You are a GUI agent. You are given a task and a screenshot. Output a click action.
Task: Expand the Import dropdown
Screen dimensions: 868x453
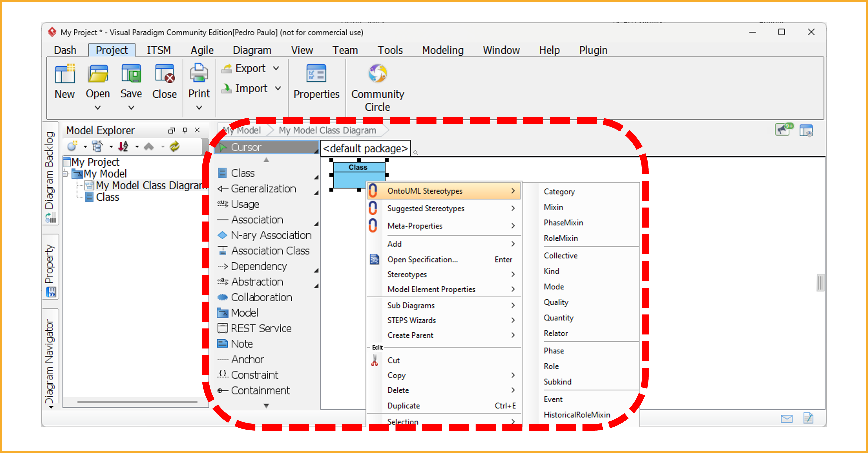[x=278, y=88]
